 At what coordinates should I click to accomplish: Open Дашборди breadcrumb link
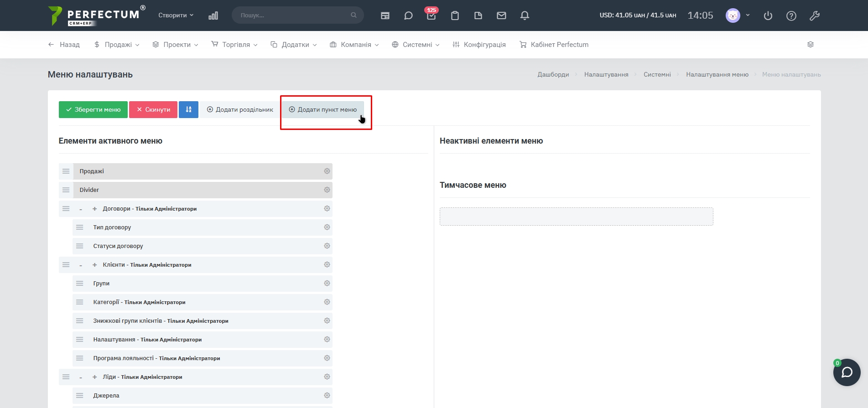click(x=553, y=74)
